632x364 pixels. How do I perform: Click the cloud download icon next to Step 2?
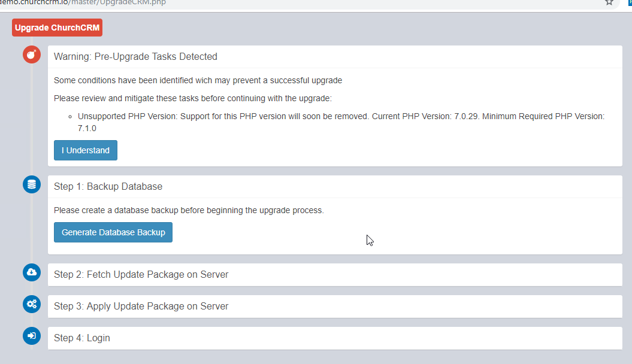point(31,272)
